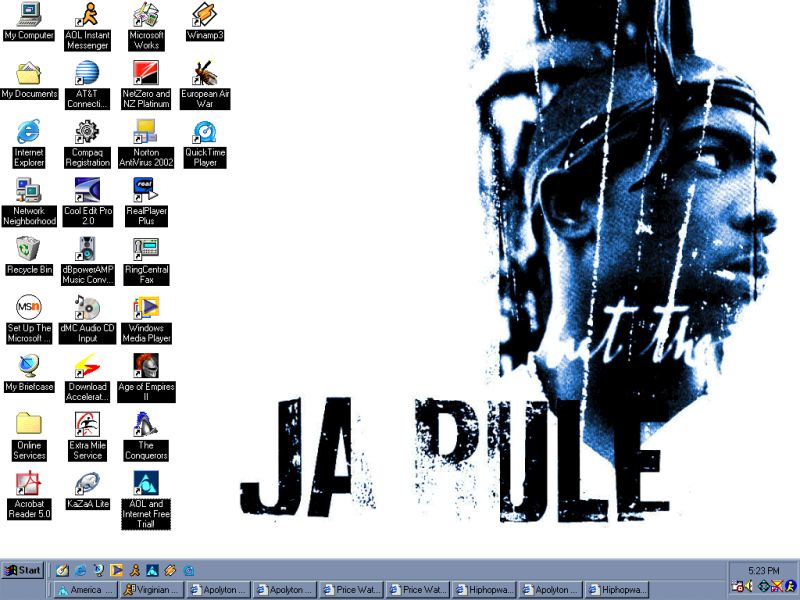The image size is (800, 600).
Task: Select the QuickTime Player shortcut
Action: tap(205, 131)
